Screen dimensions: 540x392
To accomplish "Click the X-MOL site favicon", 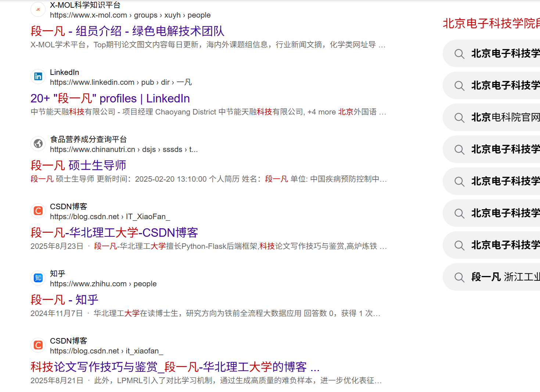I will 38,10.
